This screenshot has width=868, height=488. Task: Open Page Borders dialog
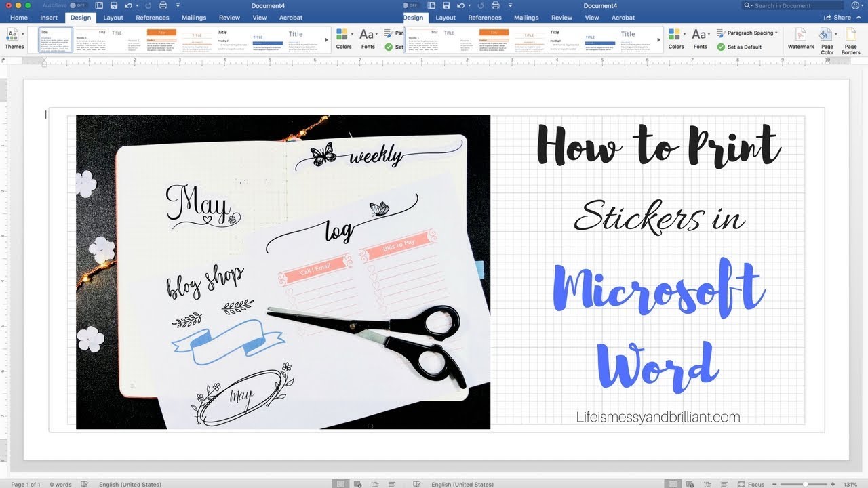point(850,41)
